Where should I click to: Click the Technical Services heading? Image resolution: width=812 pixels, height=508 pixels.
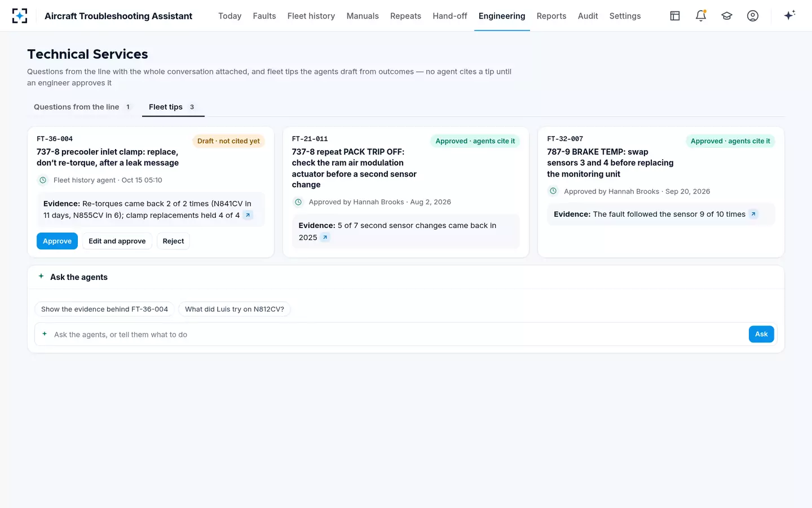[x=87, y=54]
